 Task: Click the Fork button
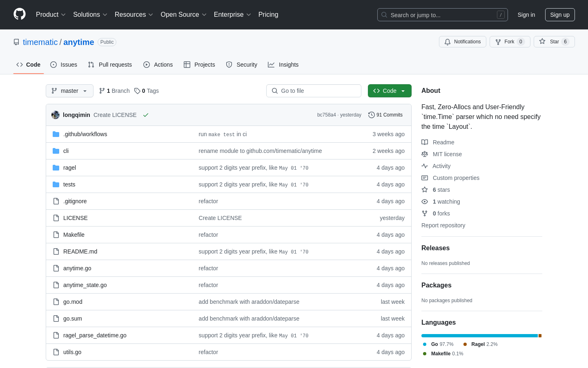pos(510,42)
